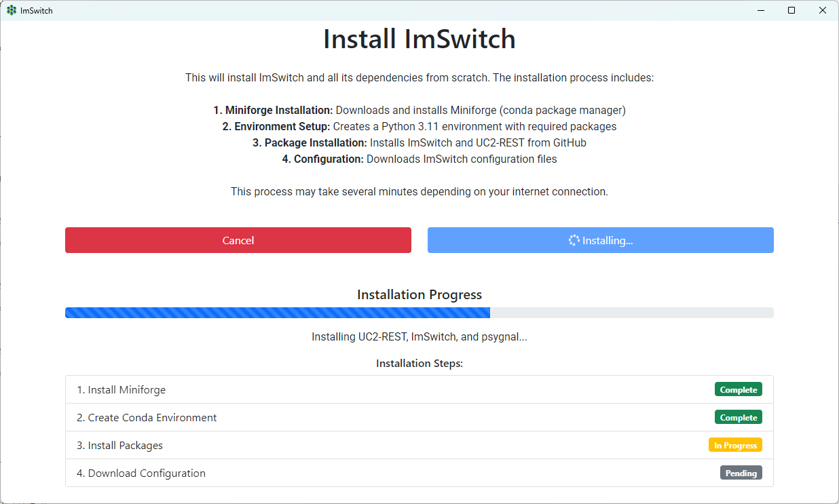The width and height of the screenshot is (839, 504).
Task: Click the spinning loader icon beside Installing...
Action: (574, 240)
